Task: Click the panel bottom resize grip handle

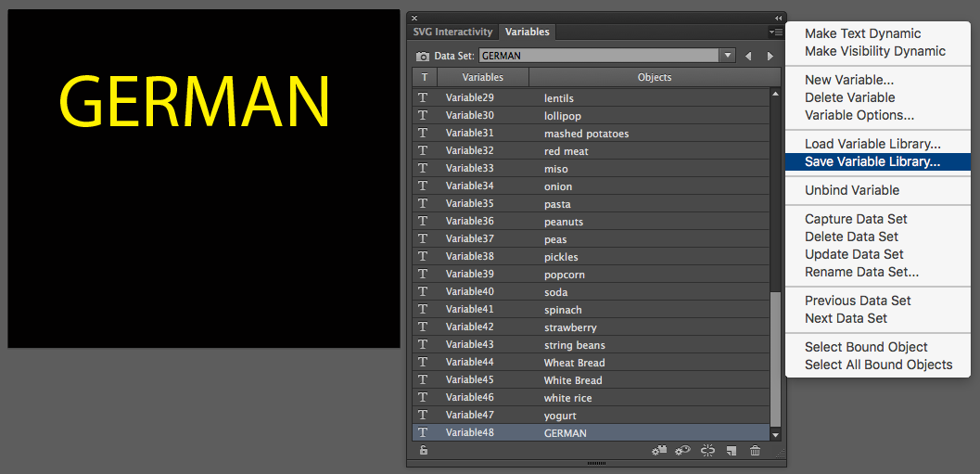Action: point(597,464)
